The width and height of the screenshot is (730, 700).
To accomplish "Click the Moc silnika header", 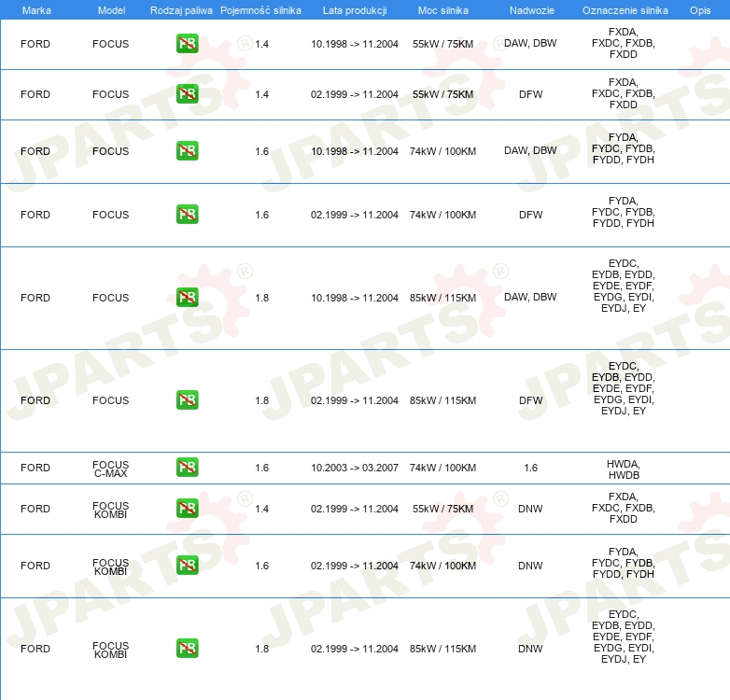I will (x=443, y=10).
